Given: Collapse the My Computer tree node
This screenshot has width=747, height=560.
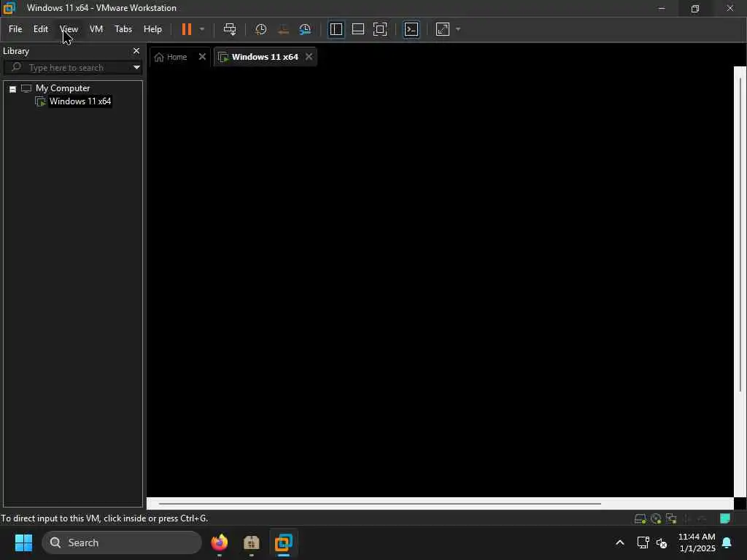Looking at the screenshot, I should [13, 89].
